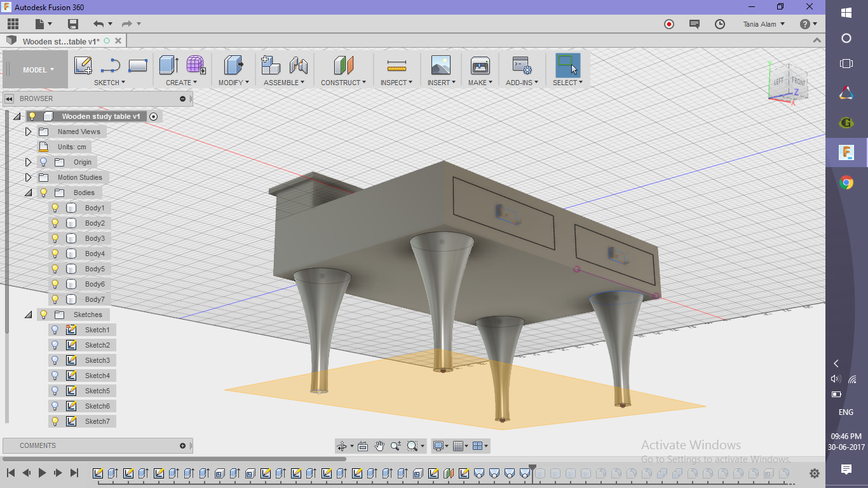Open the Grid and Snaps dropdown
The height and width of the screenshot is (488, 868).
[x=461, y=446]
